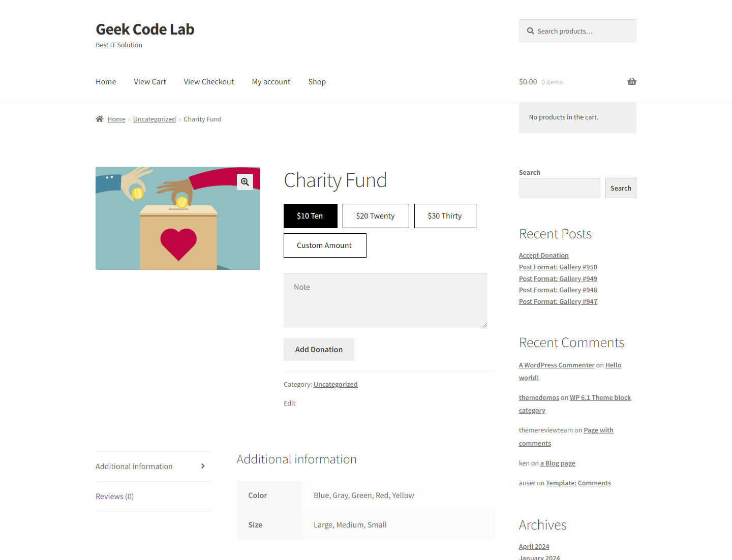Expand the Additional information tab chevron
732x560 pixels.
(203, 466)
